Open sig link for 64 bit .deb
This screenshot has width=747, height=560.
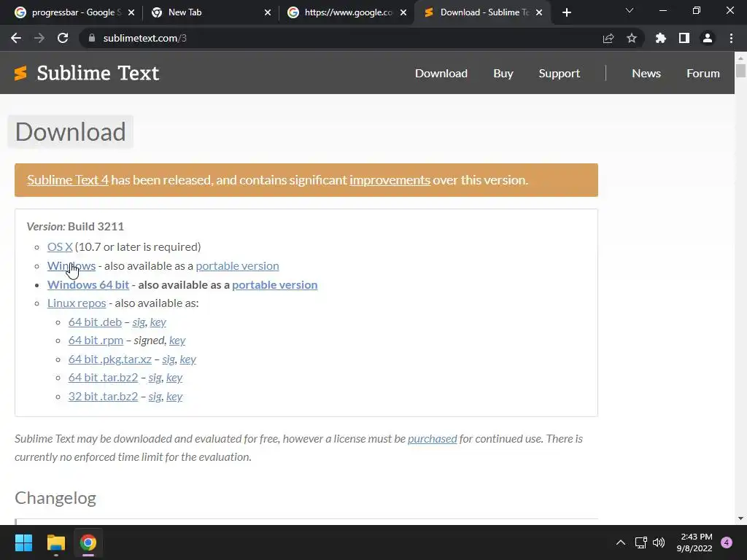click(x=139, y=322)
